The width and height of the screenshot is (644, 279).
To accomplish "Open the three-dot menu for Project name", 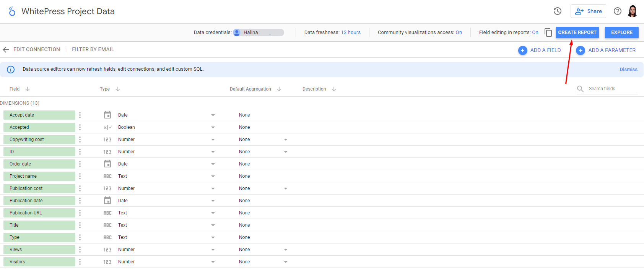I will (x=80, y=176).
